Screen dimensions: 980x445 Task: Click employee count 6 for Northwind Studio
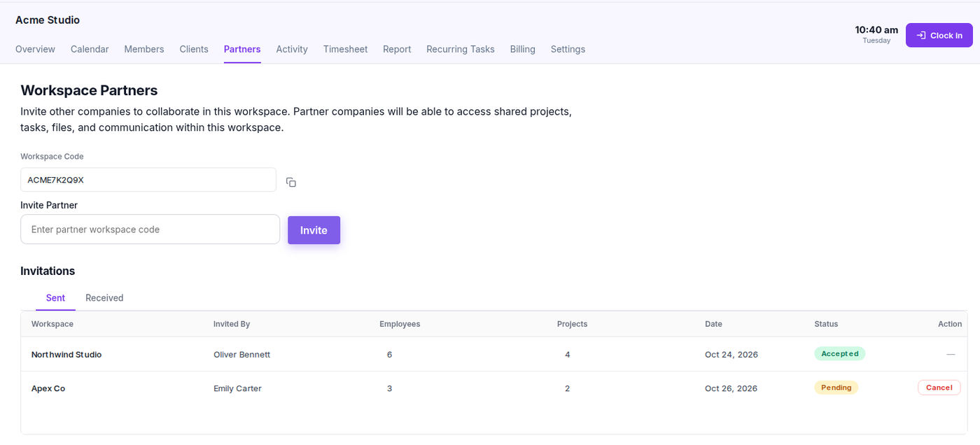(x=389, y=355)
